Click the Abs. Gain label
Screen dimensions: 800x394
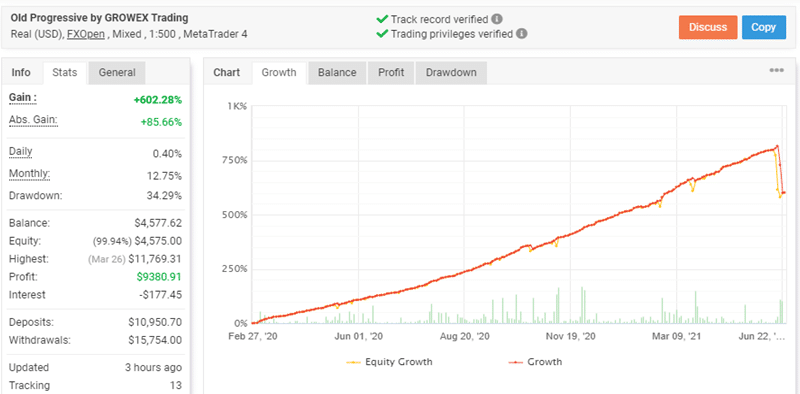(33, 120)
